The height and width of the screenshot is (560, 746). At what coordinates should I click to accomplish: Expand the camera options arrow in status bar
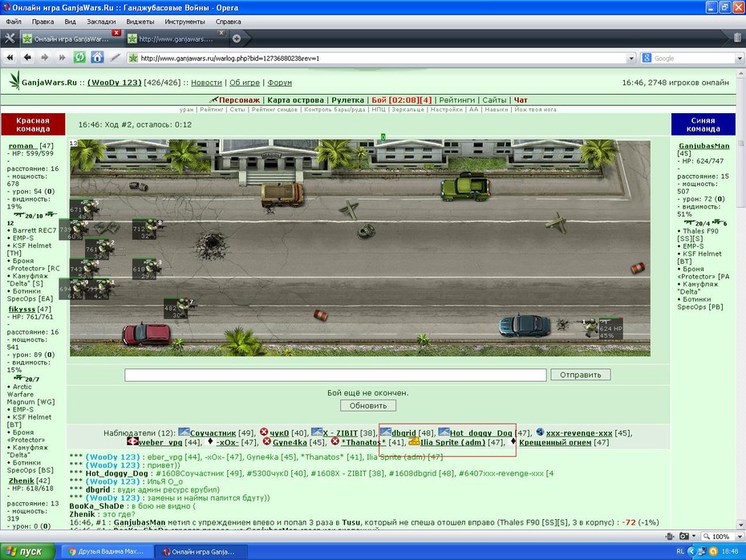pos(693,536)
